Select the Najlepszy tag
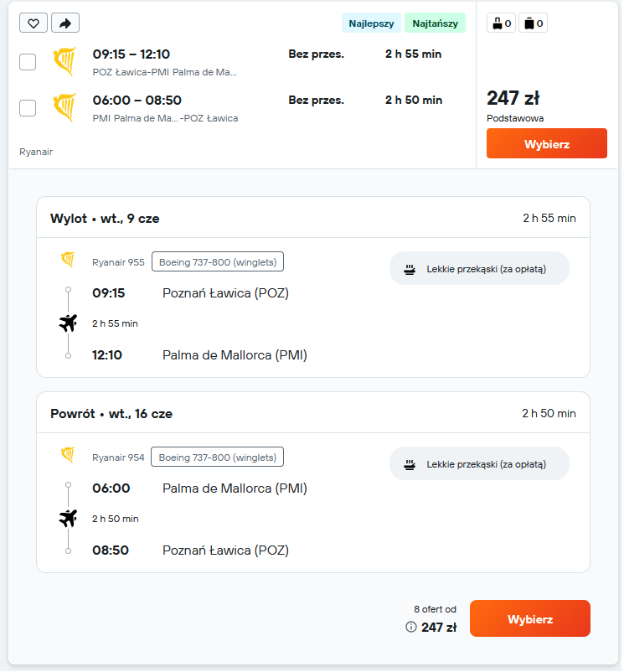624x672 pixels. (371, 23)
